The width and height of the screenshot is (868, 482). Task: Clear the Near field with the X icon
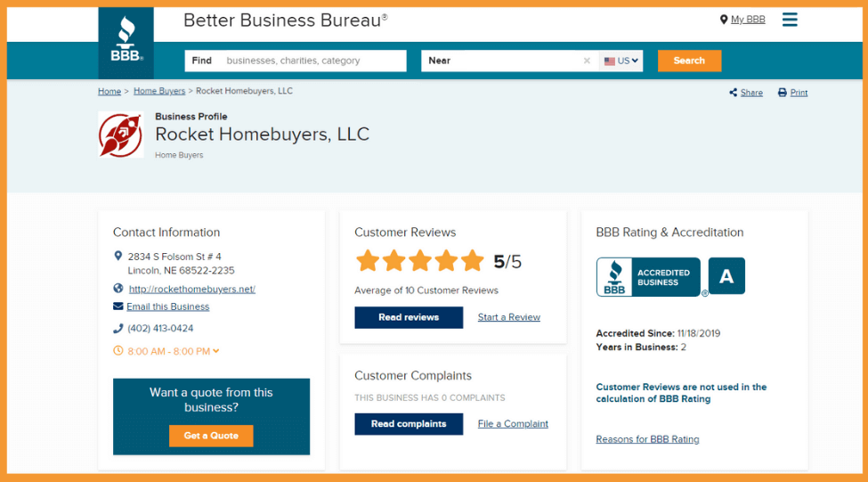coord(587,61)
